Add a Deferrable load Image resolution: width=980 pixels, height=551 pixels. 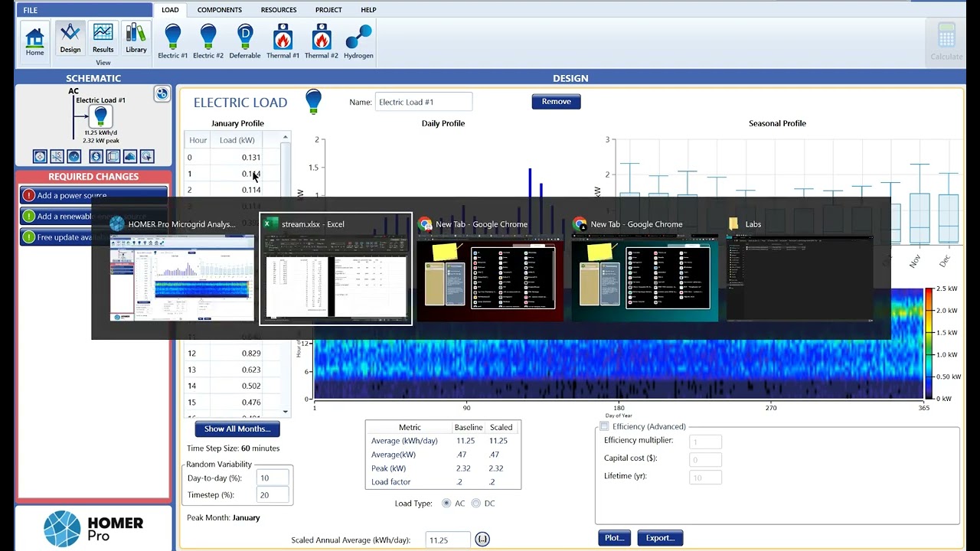point(245,41)
